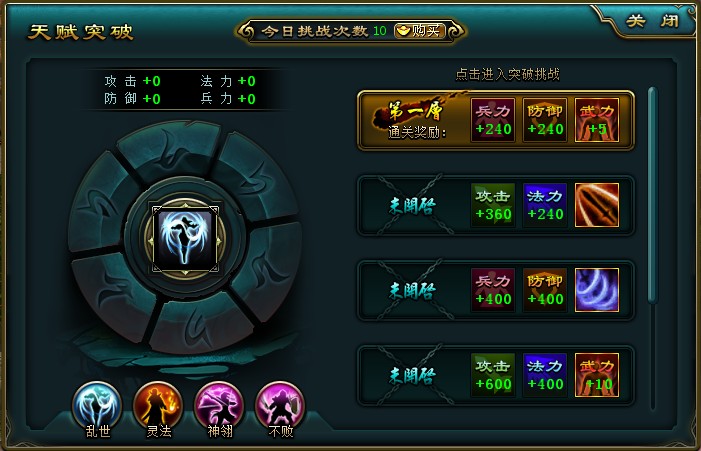Buy more challenge attempts with 购买
701x451 pixels.
click(420, 31)
